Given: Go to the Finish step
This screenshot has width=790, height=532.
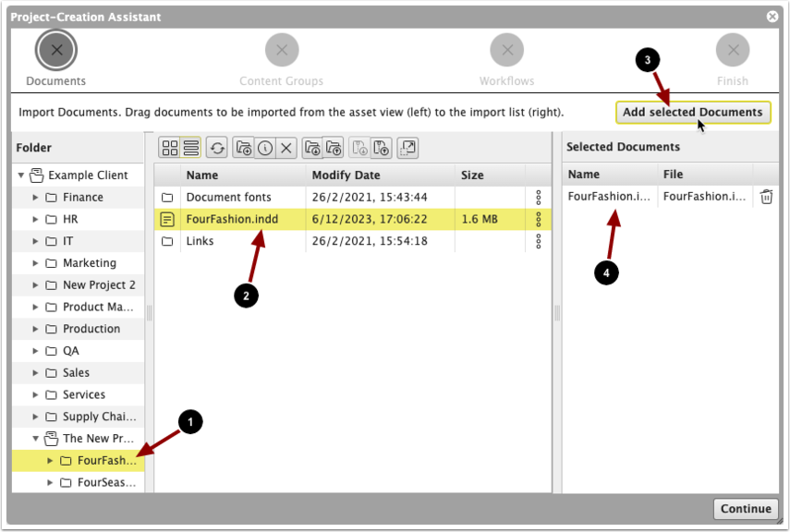Looking at the screenshot, I should [x=733, y=50].
